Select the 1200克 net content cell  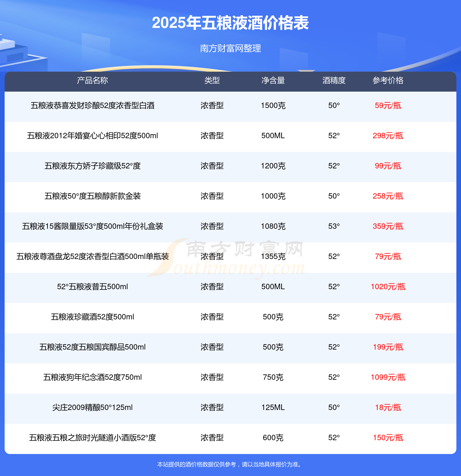click(x=273, y=166)
